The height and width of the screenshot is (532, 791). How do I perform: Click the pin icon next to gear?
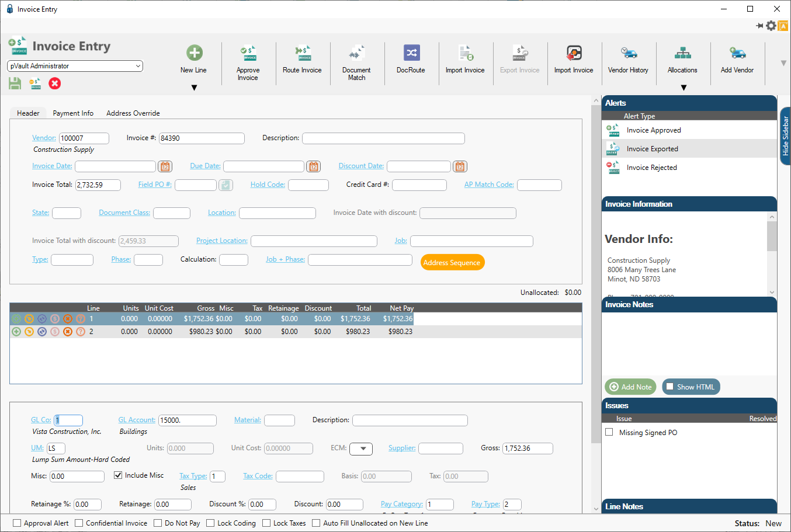coord(759,26)
